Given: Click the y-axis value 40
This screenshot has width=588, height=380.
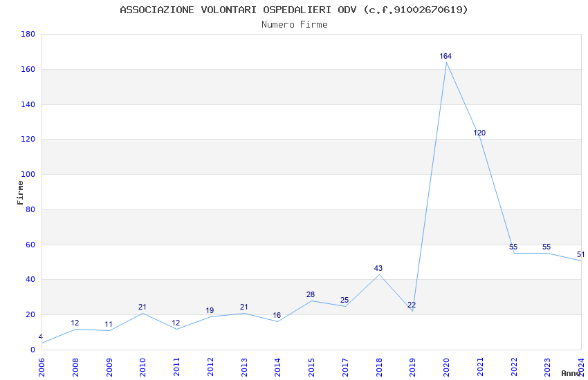Looking at the screenshot, I should pos(30,280).
